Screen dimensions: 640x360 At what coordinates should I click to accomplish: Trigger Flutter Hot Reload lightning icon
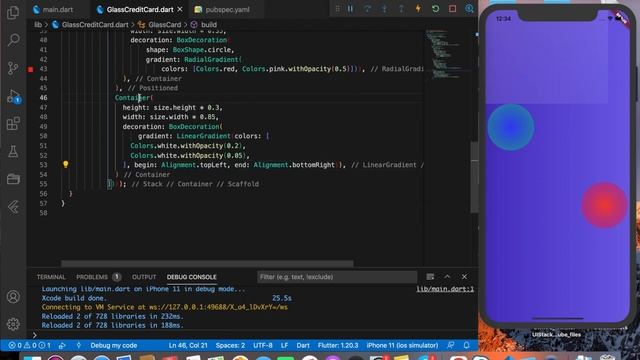pyautogui.click(x=418, y=9)
